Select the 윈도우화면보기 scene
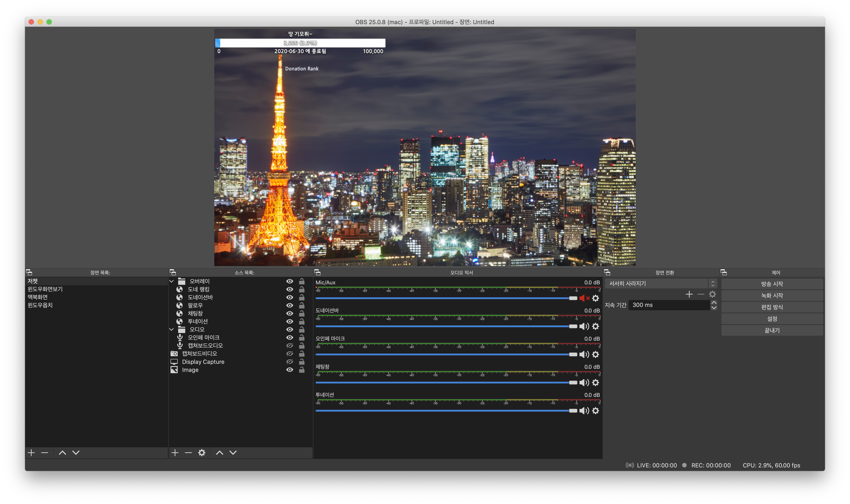 tap(45, 289)
